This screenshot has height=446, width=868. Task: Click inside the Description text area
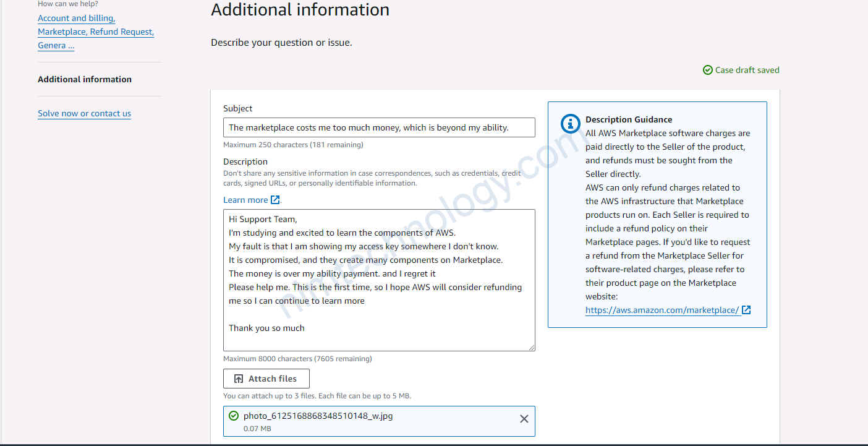pos(378,280)
